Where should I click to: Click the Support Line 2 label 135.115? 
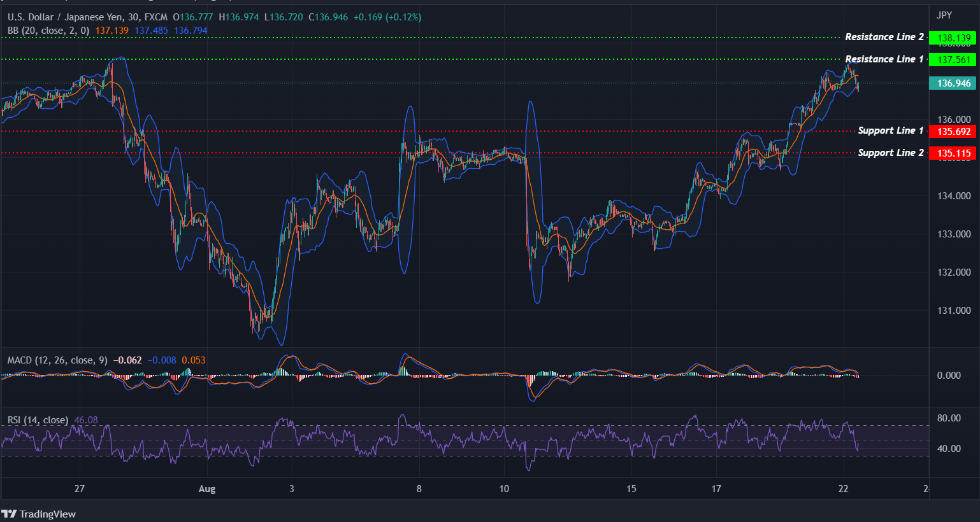pos(953,153)
